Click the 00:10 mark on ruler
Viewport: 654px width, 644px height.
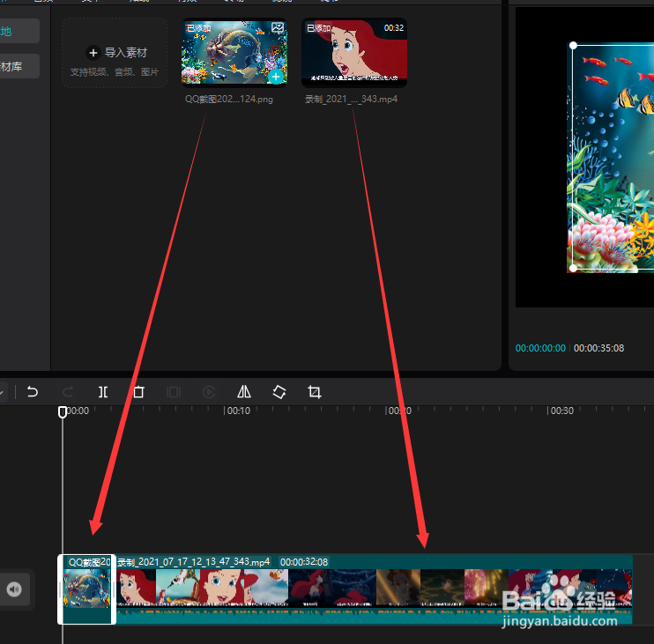[x=239, y=411]
